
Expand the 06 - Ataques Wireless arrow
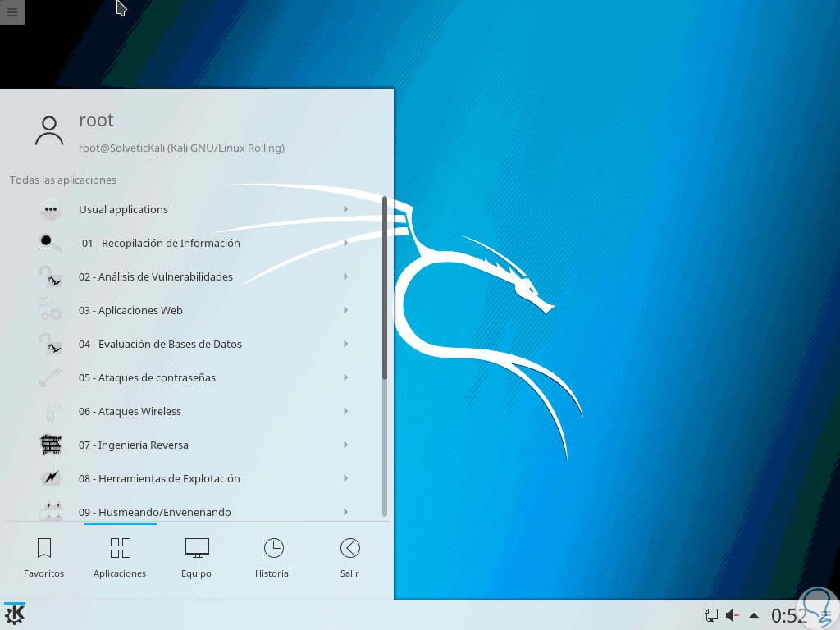coord(346,412)
